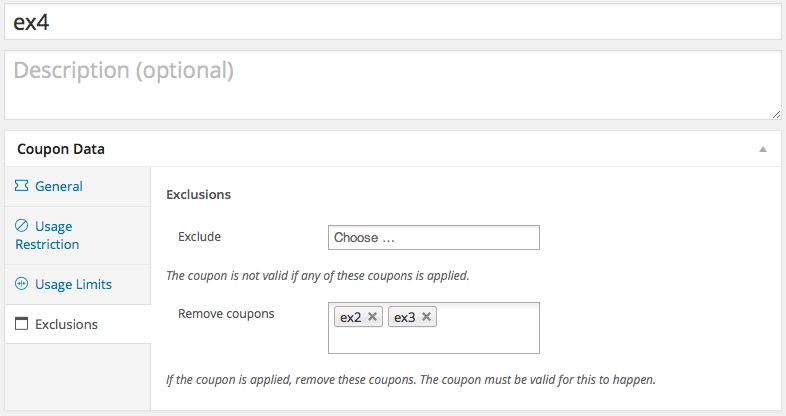Select the ex2 coupon chip

pos(350,317)
